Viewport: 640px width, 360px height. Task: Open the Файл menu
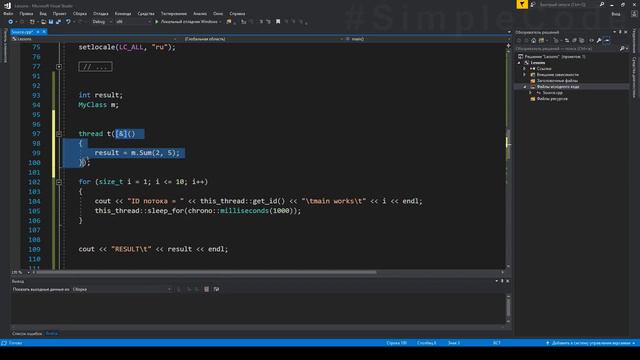[x=8, y=13]
